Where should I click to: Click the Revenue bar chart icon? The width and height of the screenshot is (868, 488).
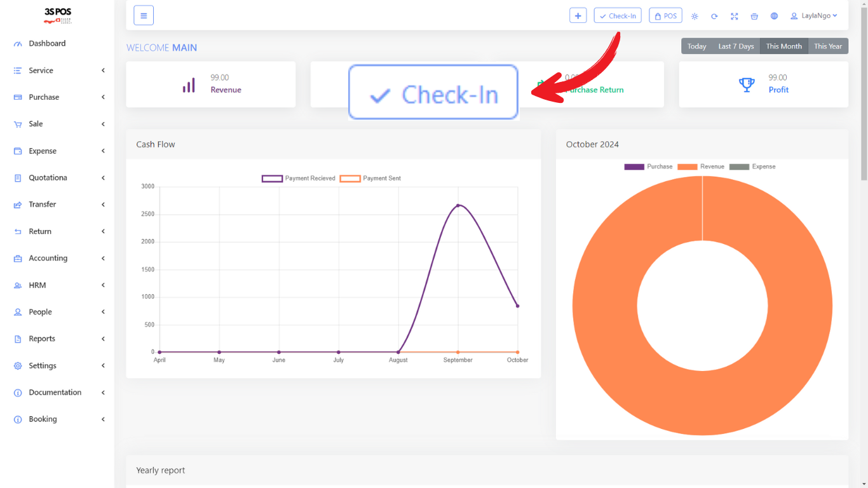(189, 85)
